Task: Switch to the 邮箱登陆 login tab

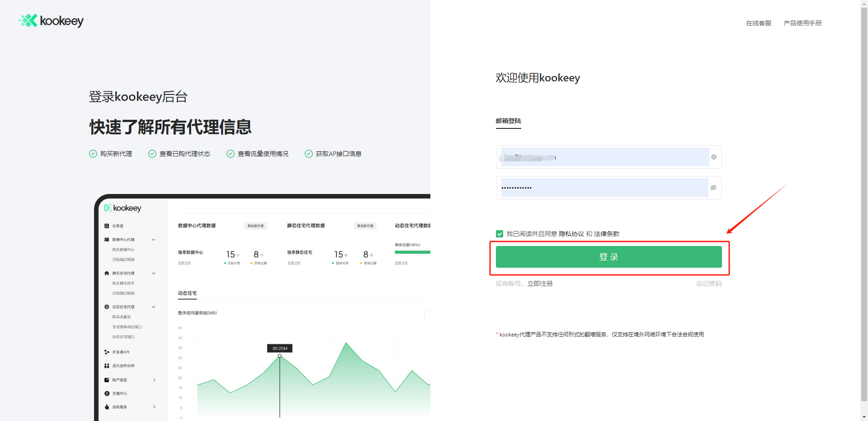Action: pos(508,121)
